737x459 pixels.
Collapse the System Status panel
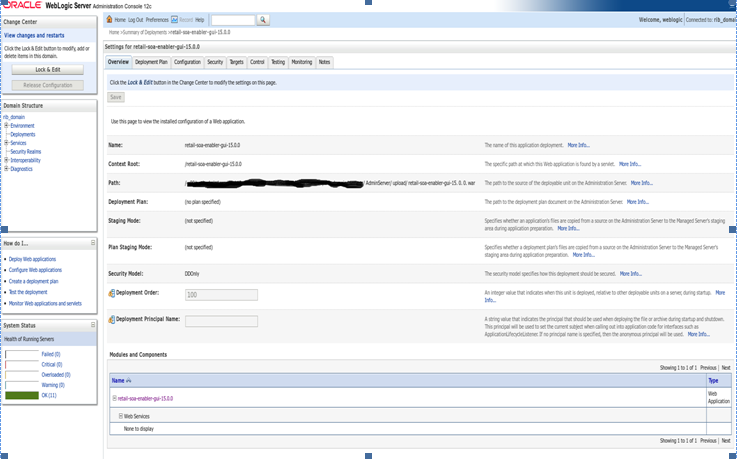coord(93,325)
